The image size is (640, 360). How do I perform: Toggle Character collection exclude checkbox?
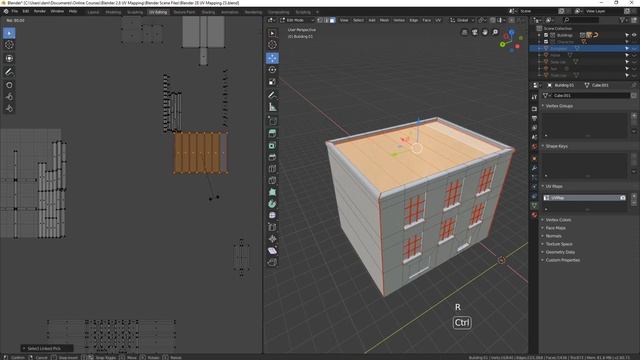tap(546, 42)
